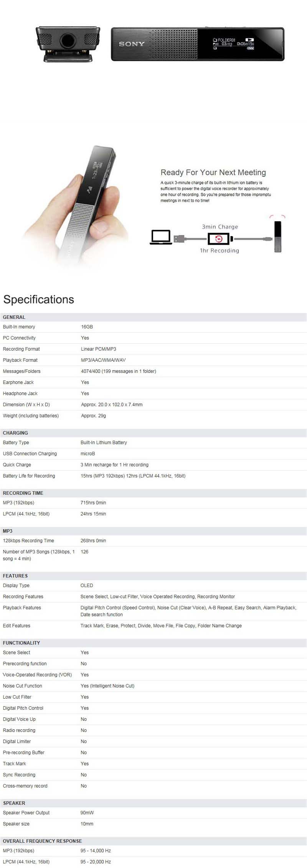Click the laptop icon in charging diagram
307x868 pixels.
point(161,237)
